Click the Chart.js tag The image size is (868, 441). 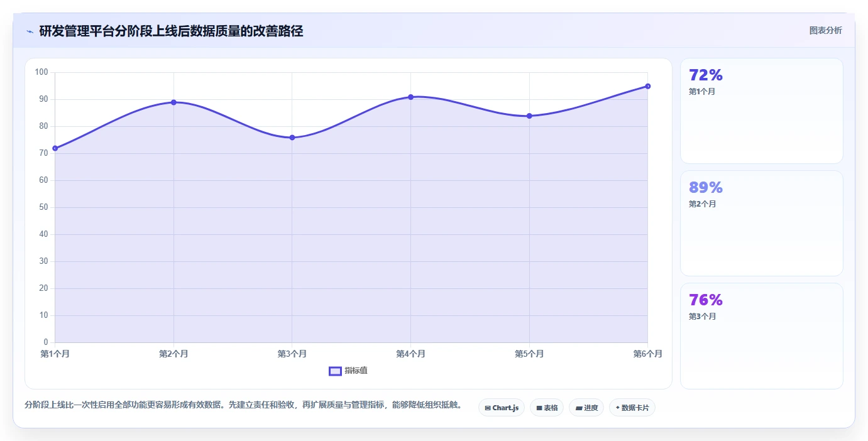pos(502,408)
